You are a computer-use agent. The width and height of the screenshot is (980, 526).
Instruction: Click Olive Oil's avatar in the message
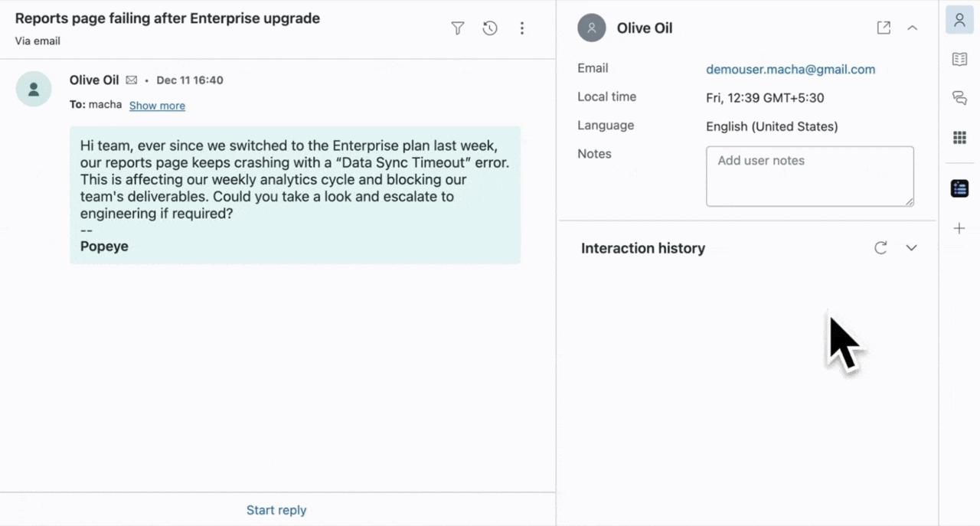click(x=34, y=90)
